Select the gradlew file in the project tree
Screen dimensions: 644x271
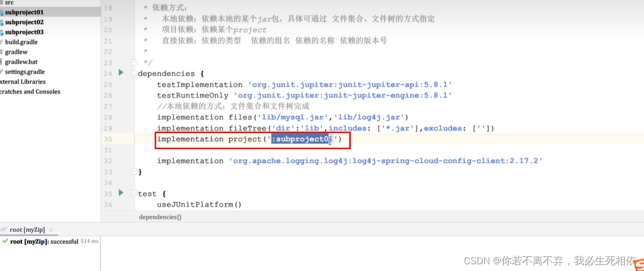coord(16,52)
